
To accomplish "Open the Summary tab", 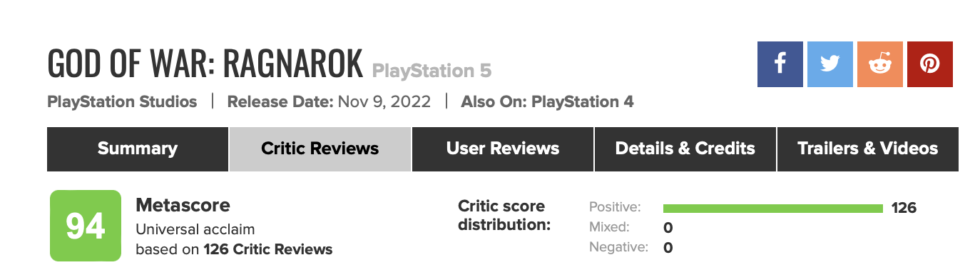I will [138, 149].
